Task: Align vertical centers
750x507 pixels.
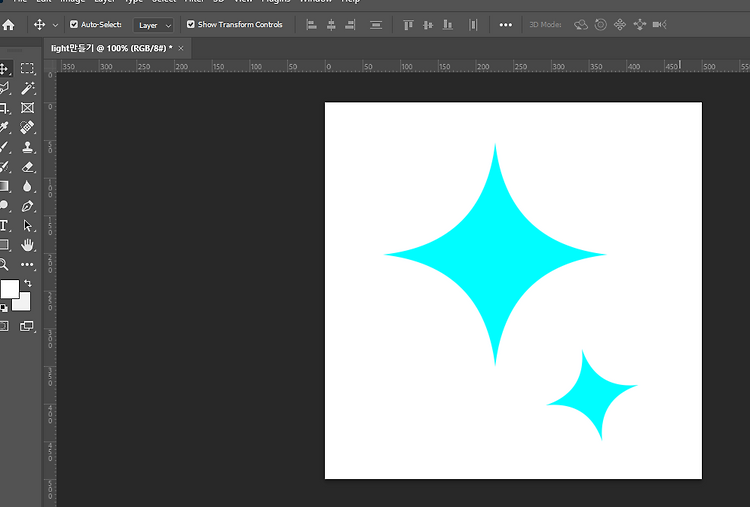Action: tap(428, 24)
